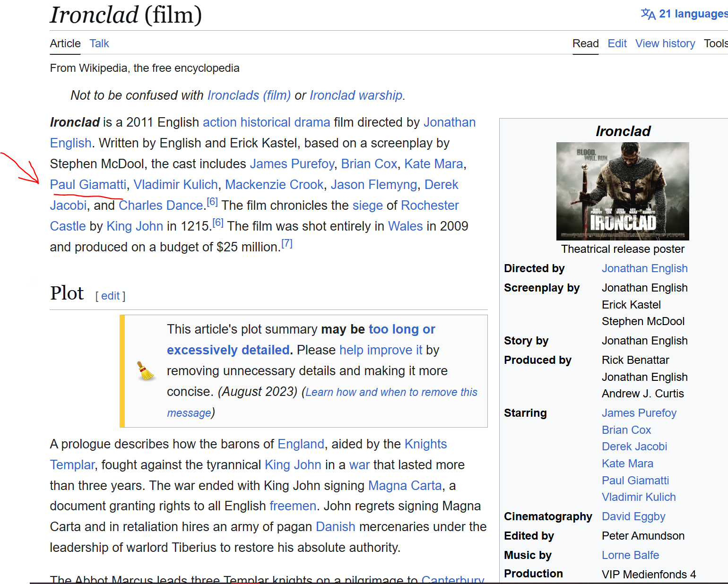The image size is (728, 584).
Task: Open the Ironclad theatrical poster thumbnail
Action: 623,191
